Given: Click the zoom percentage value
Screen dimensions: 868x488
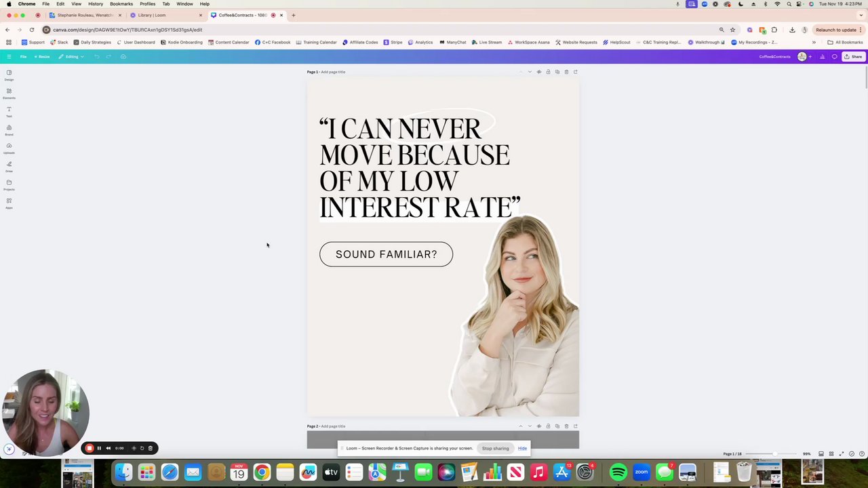Looking at the screenshot, I should (807, 453).
